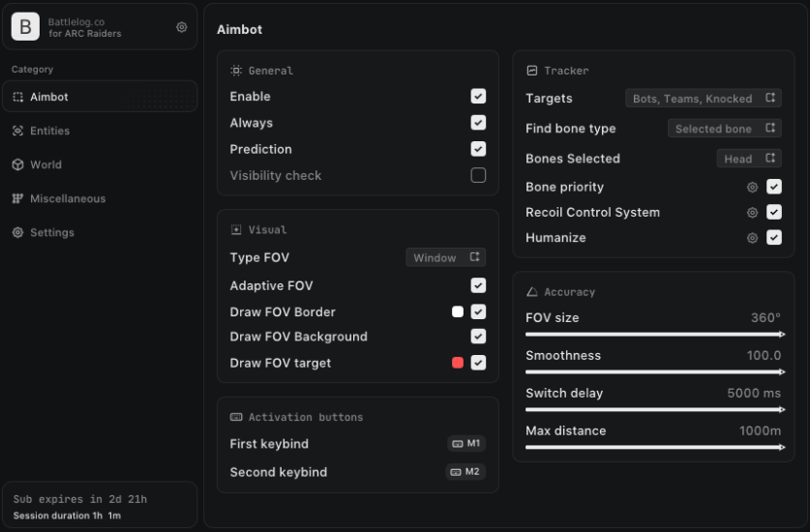The image size is (810, 532).
Task: Click the "1000m" Max distance value
Action: pyautogui.click(x=761, y=430)
